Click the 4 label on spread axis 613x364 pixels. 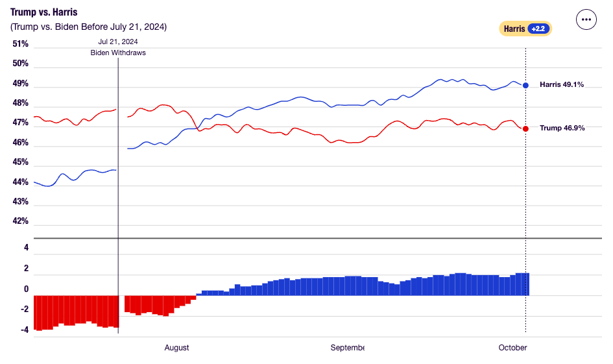pyautogui.click(x=26, y=247)
